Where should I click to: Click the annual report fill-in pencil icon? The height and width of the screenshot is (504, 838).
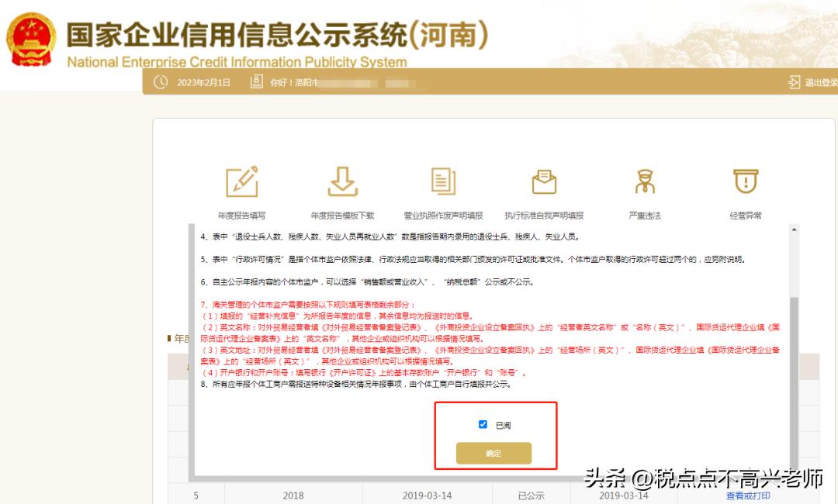(241, 181)
